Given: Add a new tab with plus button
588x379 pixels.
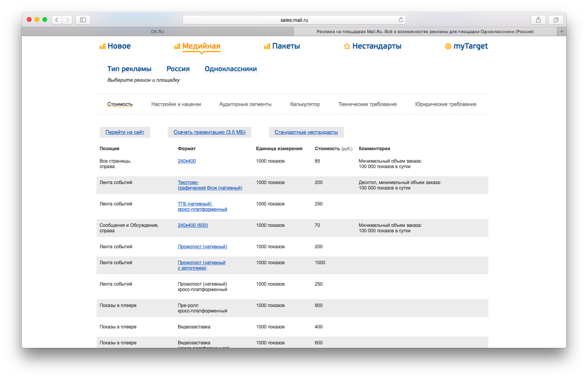Looking at the screenshot, I should [562, 32].
